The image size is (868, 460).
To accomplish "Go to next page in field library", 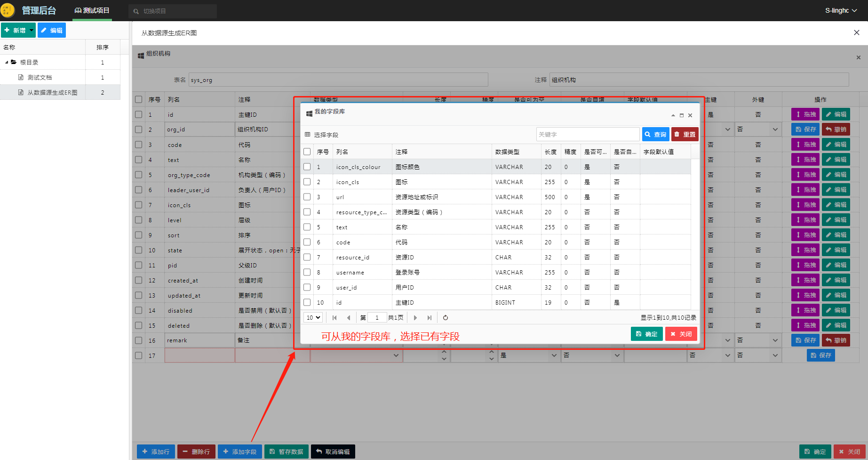I will point(415,318).
